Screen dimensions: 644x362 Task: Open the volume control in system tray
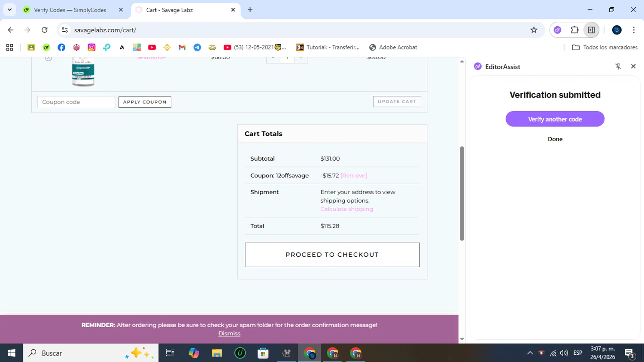tap(564, 353)
